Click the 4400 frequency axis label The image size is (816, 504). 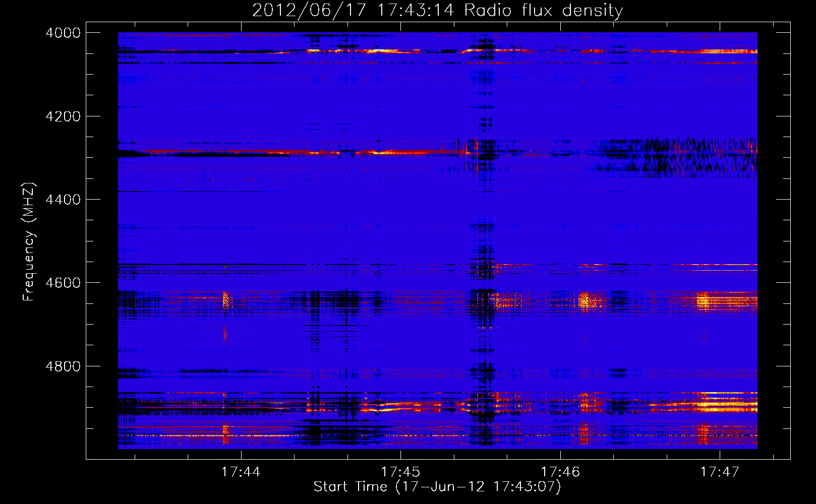coord(63,200)
